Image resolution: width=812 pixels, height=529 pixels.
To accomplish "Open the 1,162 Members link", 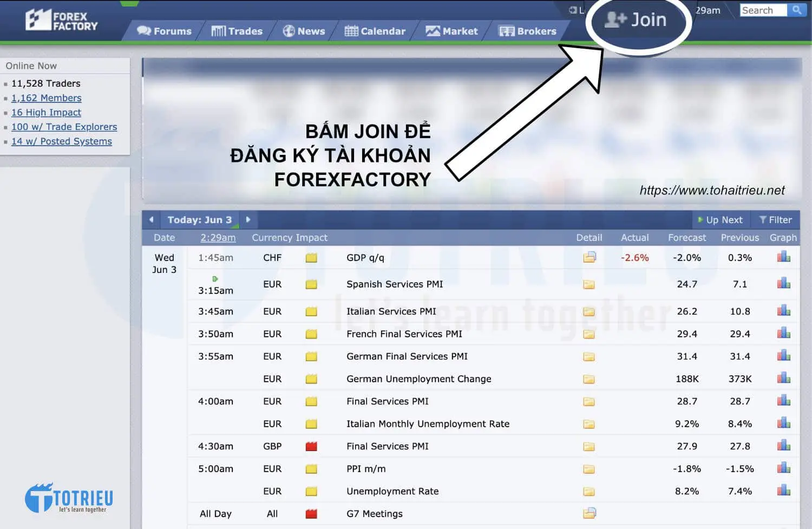I will point(47,98).
